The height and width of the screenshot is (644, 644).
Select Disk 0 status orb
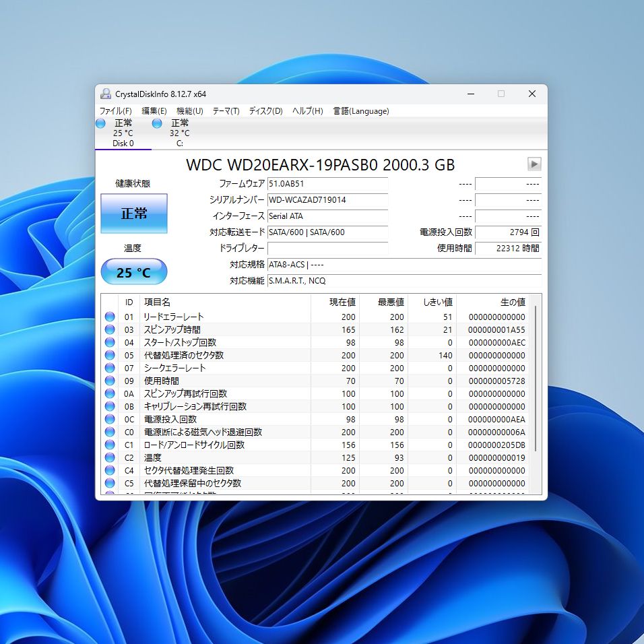click(100, 123)
